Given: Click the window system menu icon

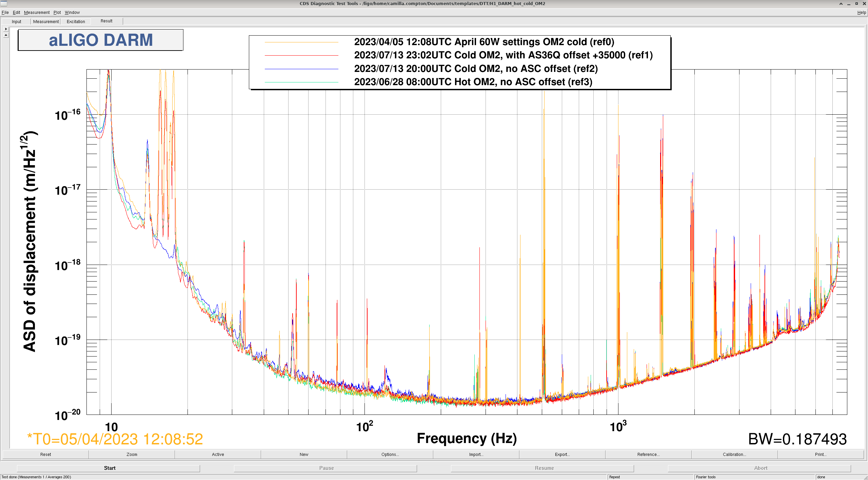Looking at the screenshot, I should (4, 4).
